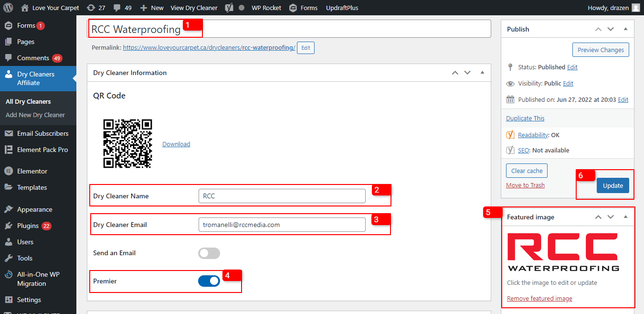Open the Love Your Carpet site menu
Viewport: 644px width, 314px height.
click(56, 8)
